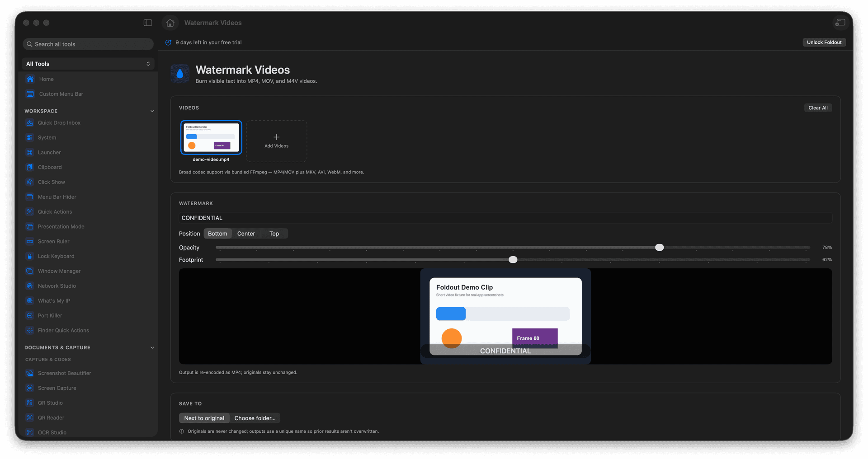Open the Screen Ruler icon
The width and height of the screenshot is (868, 459).
30,241
